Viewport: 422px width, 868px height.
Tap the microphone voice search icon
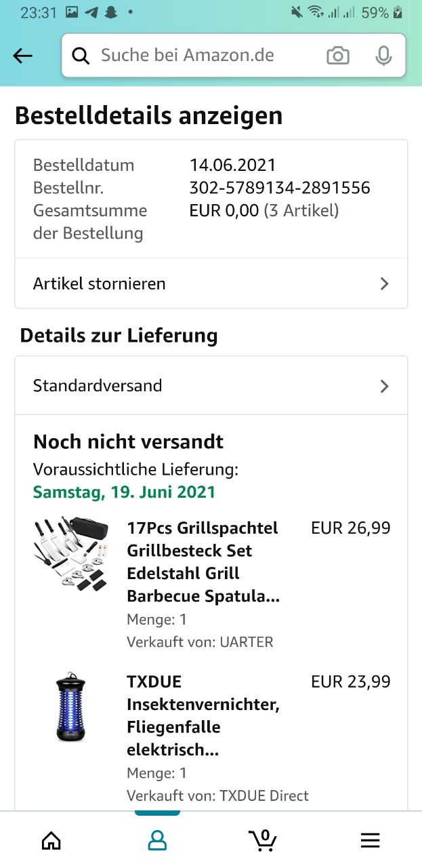[384, 56]
